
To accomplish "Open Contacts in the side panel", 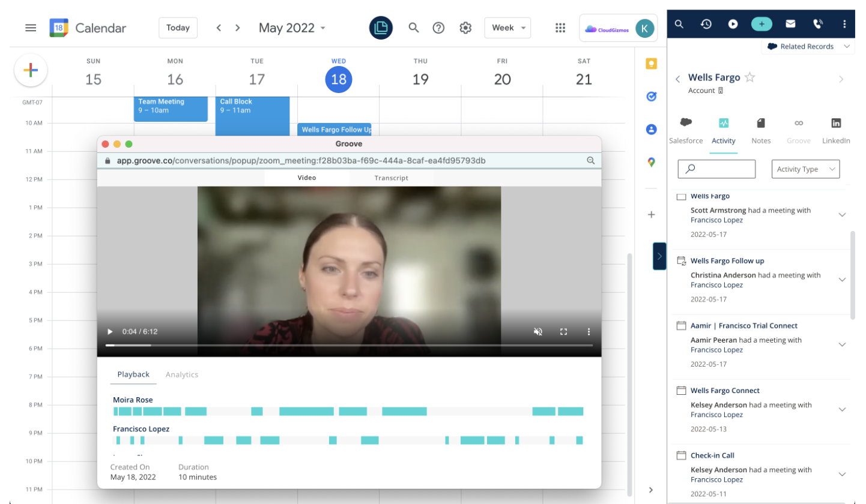I will click(x=651, y=129).
